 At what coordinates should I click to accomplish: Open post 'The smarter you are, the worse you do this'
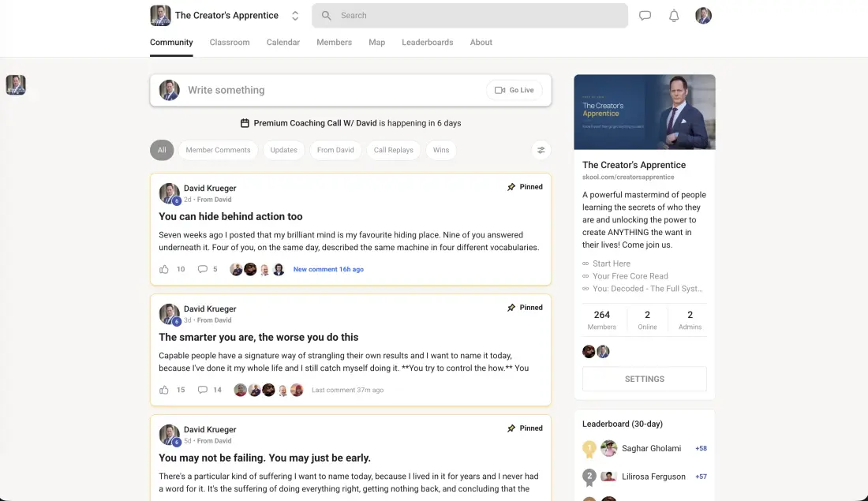(259, 337)
